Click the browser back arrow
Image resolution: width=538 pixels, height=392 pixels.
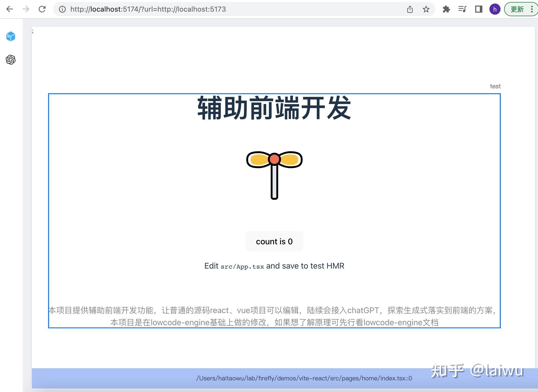(10, 9)
